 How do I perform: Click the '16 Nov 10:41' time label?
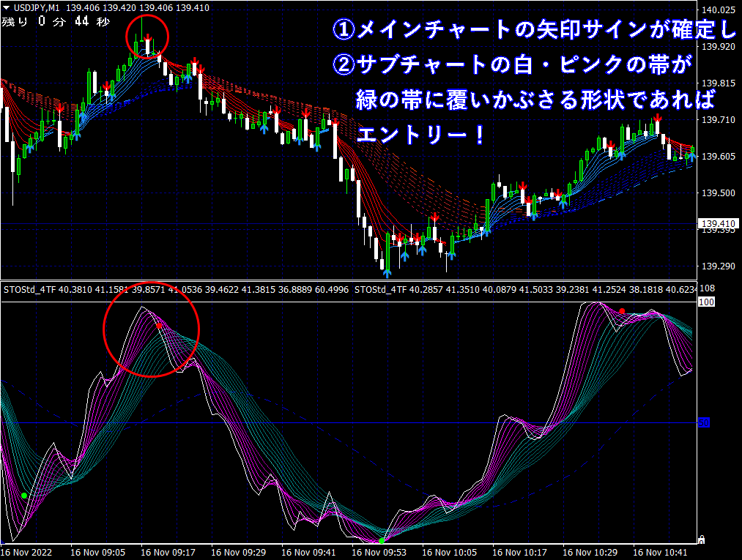[660, 552]
